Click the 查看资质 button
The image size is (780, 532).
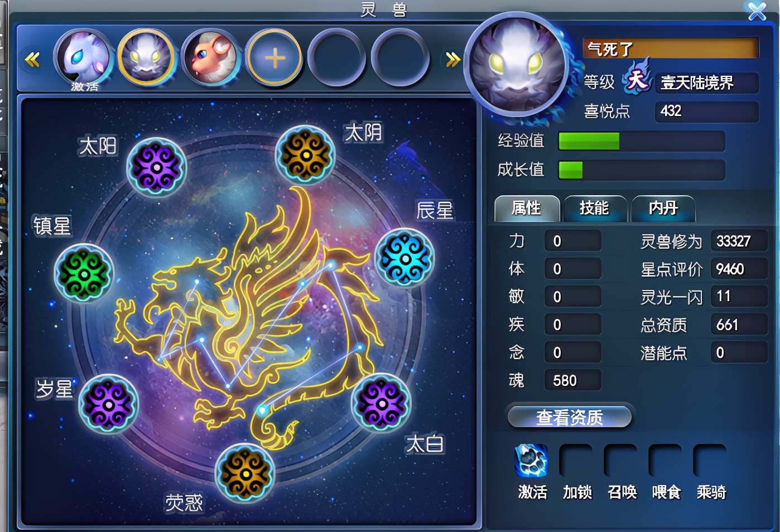pos(570,417)
